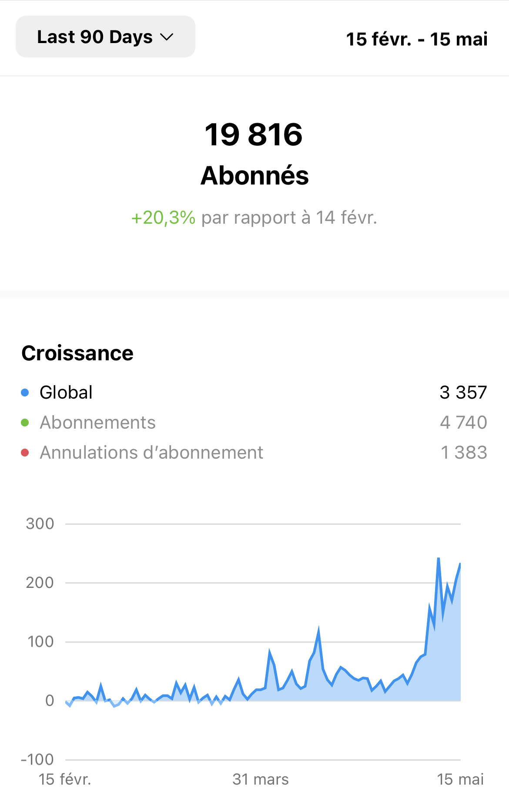Tap the Abonnés heading

pos(254,175)
